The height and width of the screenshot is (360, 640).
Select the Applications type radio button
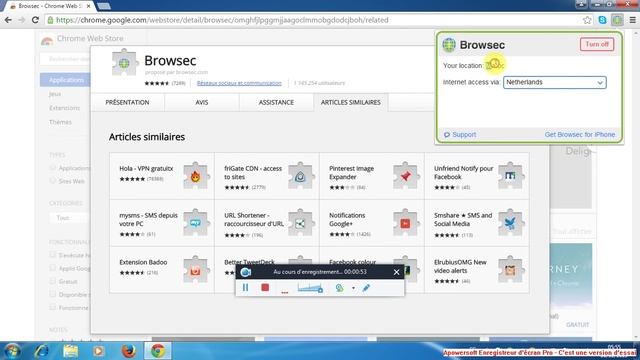coord(53,168)
